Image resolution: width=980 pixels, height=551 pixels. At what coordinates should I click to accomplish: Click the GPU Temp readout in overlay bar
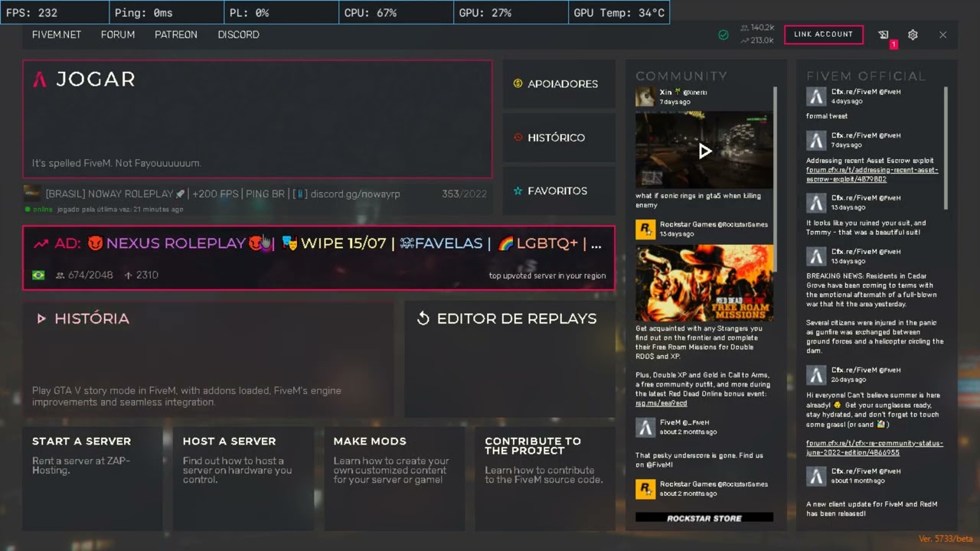tap(619, 13)
